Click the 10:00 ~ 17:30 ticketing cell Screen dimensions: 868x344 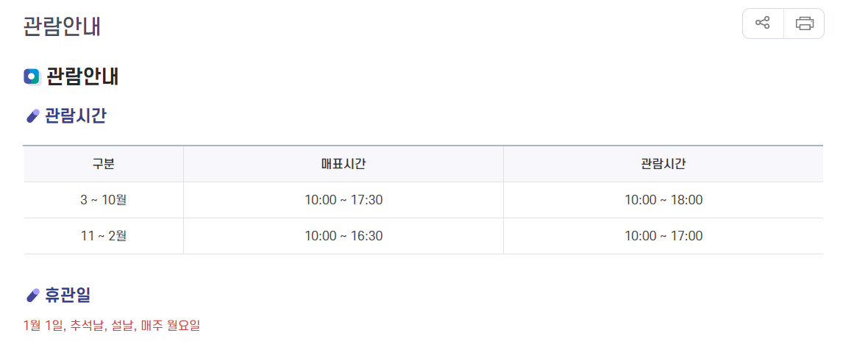point(344,200)
